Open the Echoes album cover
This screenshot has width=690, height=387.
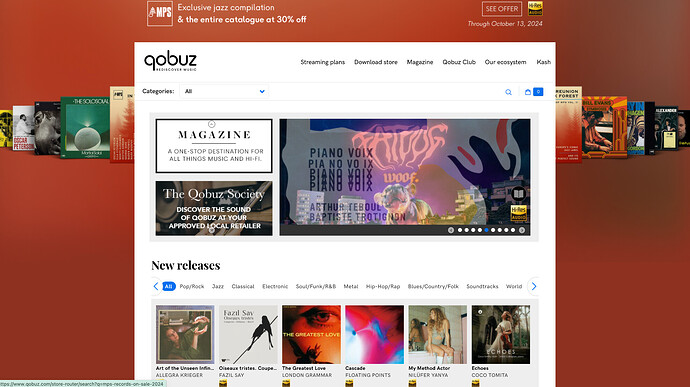click(501, 335)
